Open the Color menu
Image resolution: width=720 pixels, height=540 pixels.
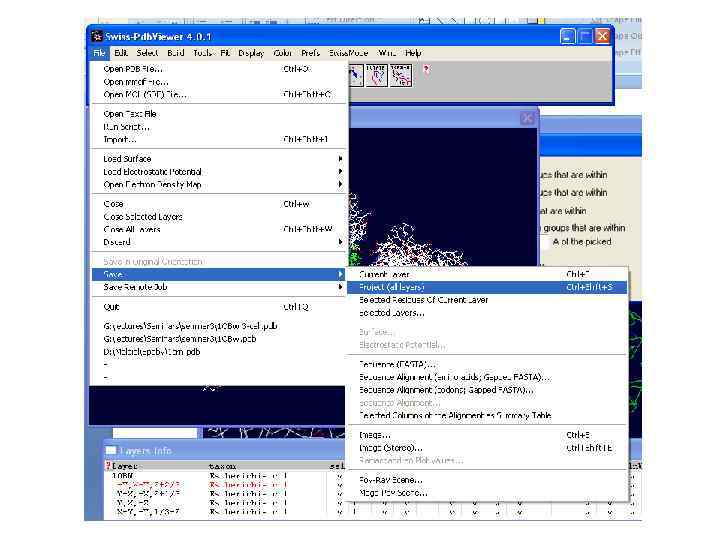coord(282,53)
